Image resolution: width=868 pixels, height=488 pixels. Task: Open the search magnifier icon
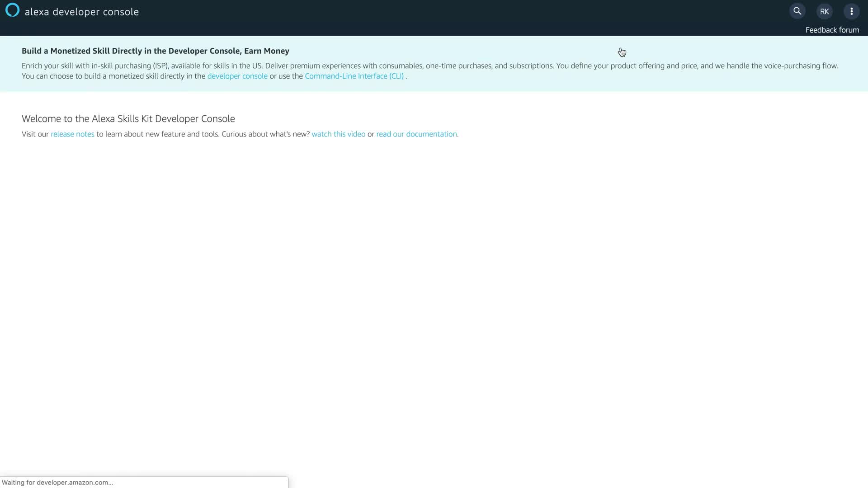(x=797, y=11)
